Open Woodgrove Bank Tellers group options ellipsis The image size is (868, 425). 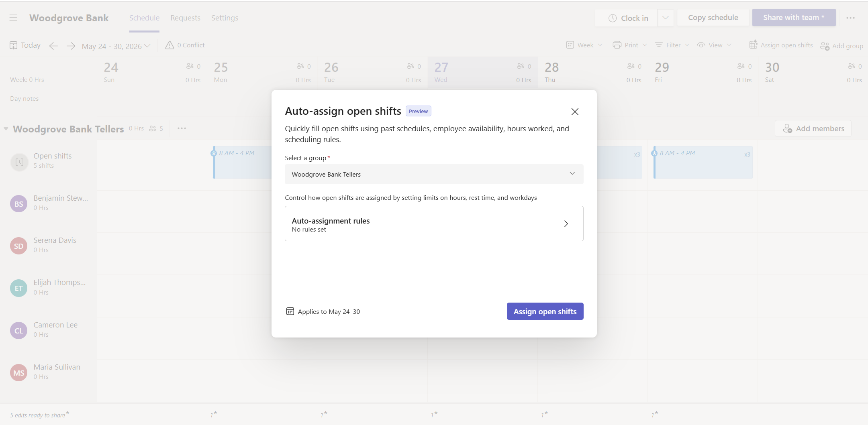coord(182,128)
